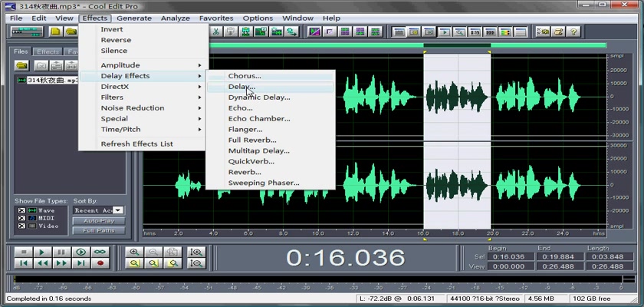This screenshot has height=307, width=644.
Task: Toggle the colored level meters toolbar icon
Action: [x=505, y=31]
